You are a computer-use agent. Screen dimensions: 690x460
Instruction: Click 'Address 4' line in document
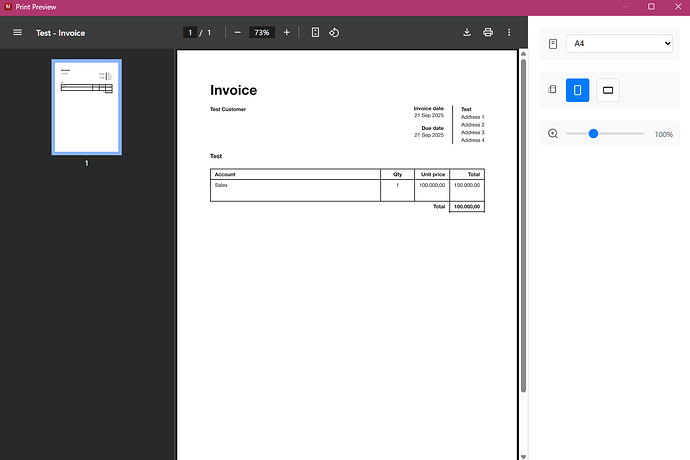tap(473, 140)
